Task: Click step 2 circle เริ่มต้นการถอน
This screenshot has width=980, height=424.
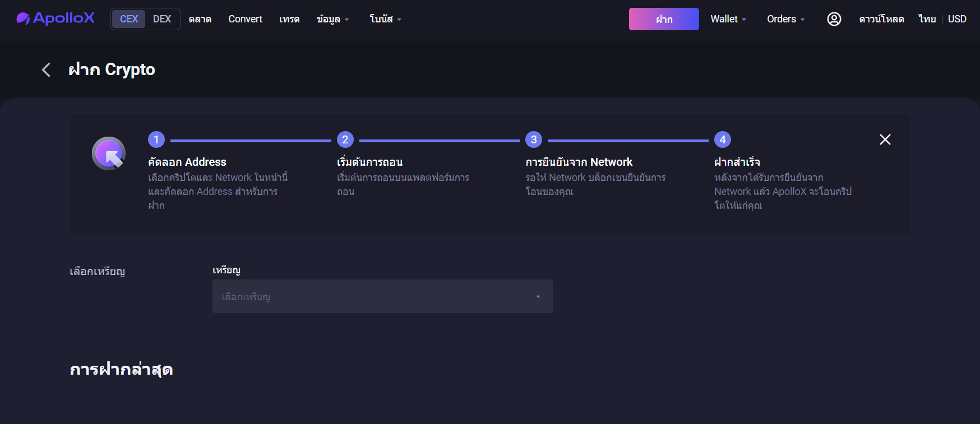Action: click(x=345, y=139)
